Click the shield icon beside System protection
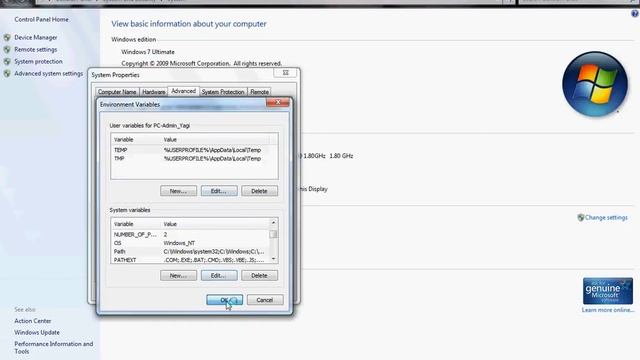The height and width of the screenshot is (360, 640). [x=7, y=62]
